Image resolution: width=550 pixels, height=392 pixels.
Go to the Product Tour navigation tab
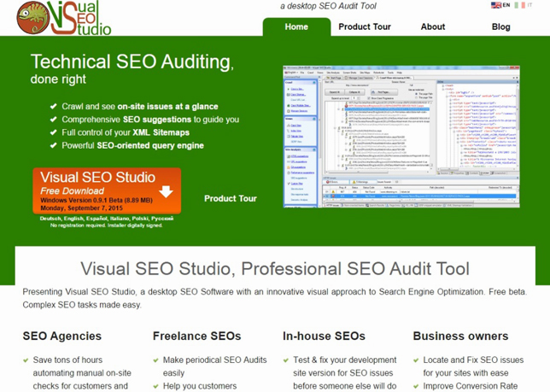tap(365, 26)
